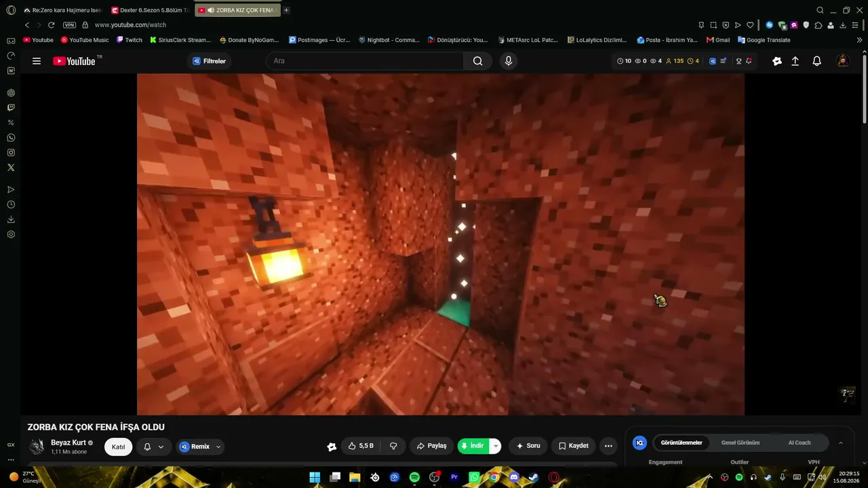
Task: Open the weather widget showing 27°C
Action: click(25, 477)
